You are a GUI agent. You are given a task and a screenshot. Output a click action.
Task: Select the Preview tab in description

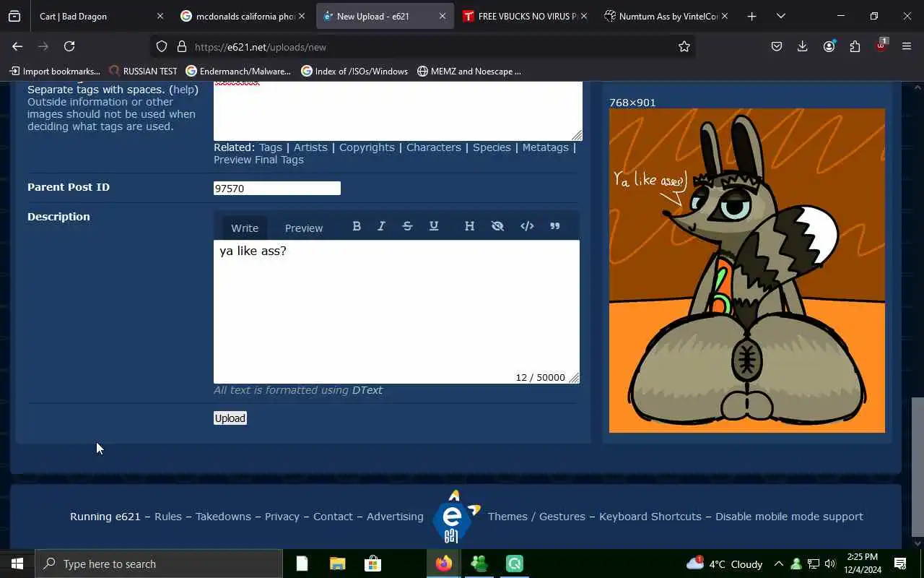tap(304, 228)
